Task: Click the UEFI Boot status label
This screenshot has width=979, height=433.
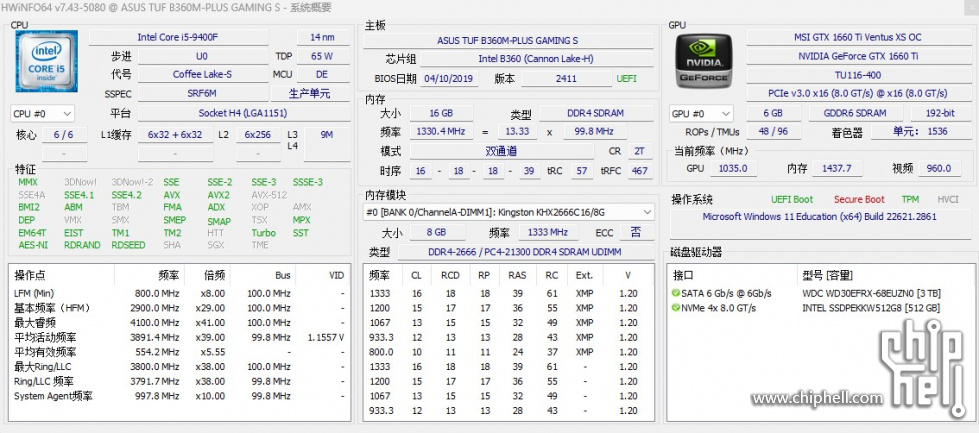Action: pos(792,200)
